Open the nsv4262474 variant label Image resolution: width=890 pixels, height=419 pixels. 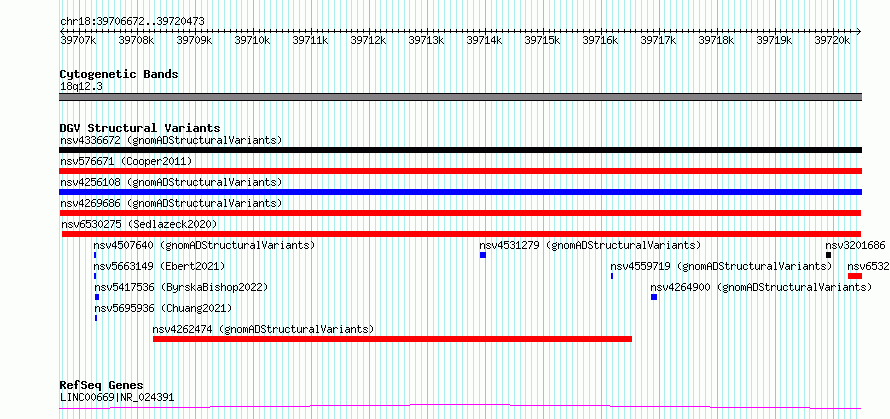[x=263, y=329]
